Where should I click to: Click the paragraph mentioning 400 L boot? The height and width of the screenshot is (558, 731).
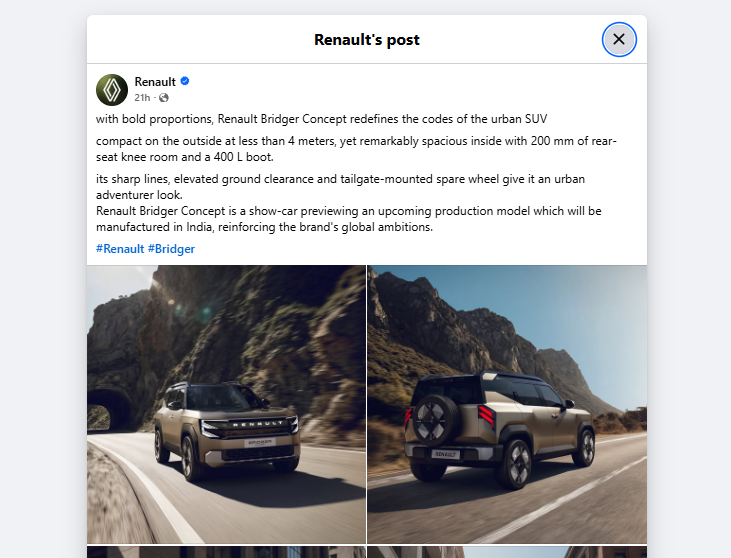[356, 149]
